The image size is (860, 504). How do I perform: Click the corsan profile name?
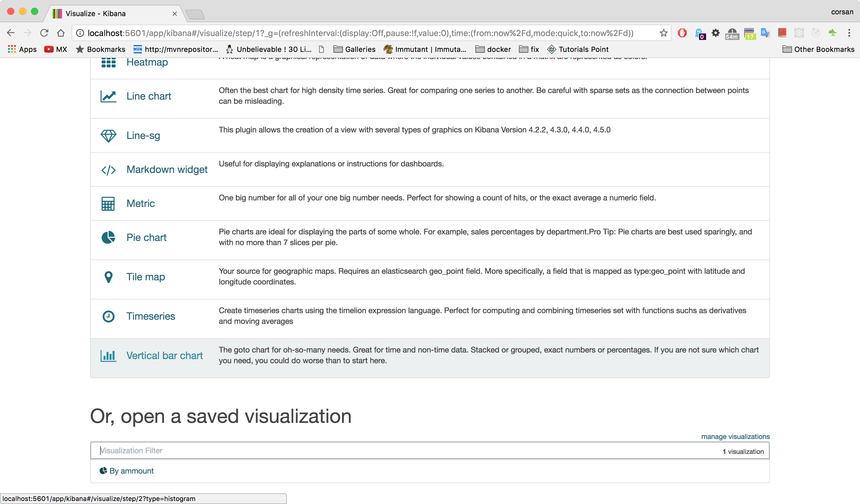tap(842, 12)
